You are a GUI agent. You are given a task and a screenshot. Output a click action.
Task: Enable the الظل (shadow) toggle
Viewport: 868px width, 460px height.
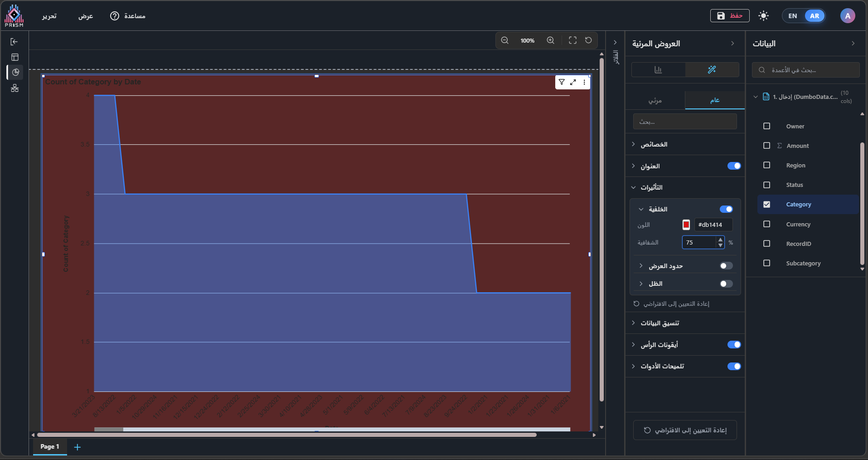(x=726, y=284)
